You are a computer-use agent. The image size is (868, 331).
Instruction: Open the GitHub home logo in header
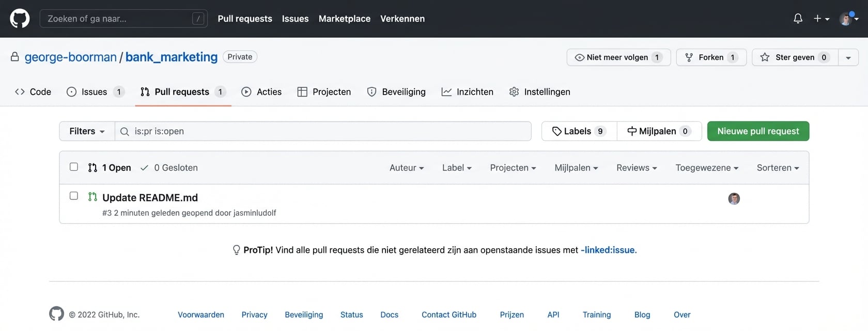coord(20,19)
